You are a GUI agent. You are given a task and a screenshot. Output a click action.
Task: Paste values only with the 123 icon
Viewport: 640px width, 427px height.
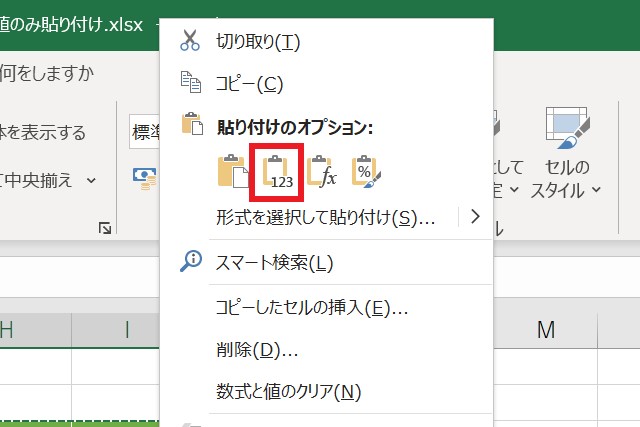pos(277,172)
